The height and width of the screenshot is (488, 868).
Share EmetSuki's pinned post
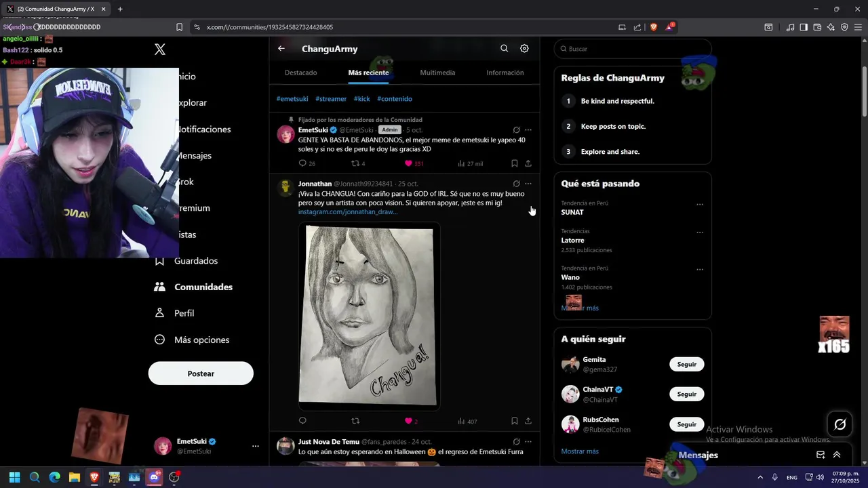528,163
